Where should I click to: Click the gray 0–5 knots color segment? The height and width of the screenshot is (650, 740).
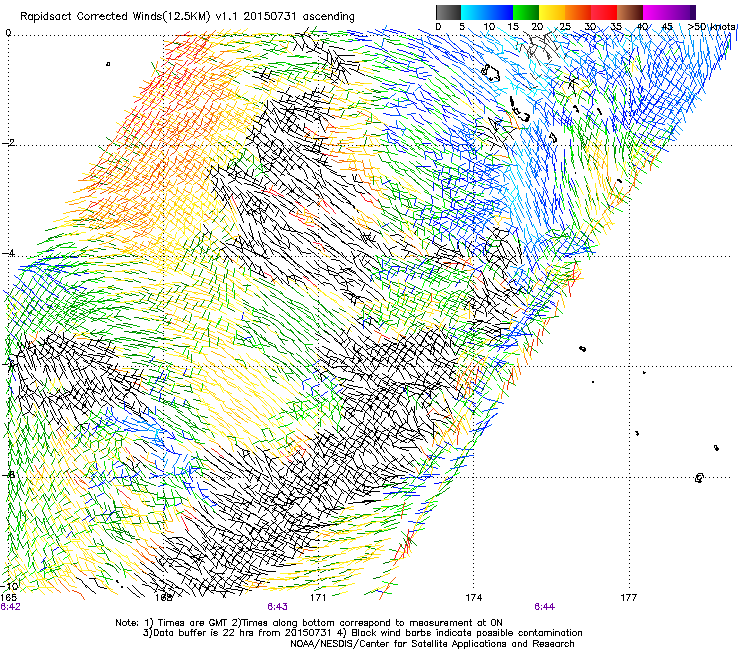click(448, 12)
